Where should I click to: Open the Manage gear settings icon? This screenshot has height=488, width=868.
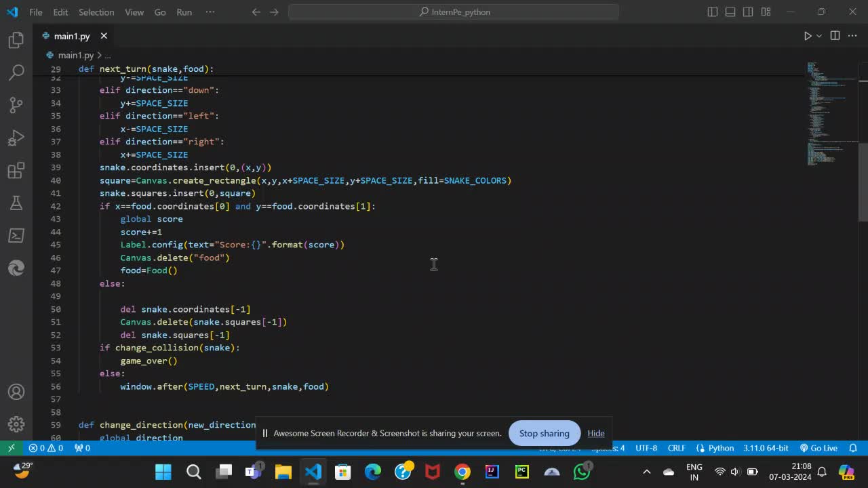16,424
